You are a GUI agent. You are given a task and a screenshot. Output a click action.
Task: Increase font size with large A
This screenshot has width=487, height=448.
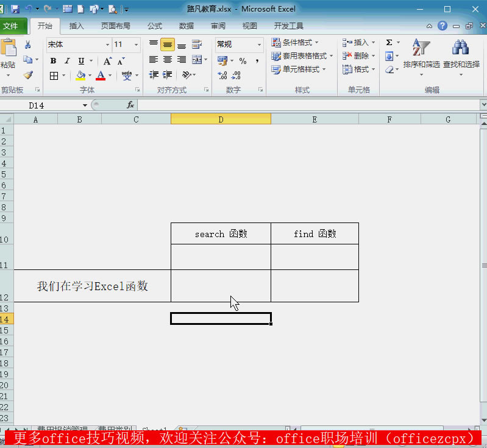pos(107,61)
